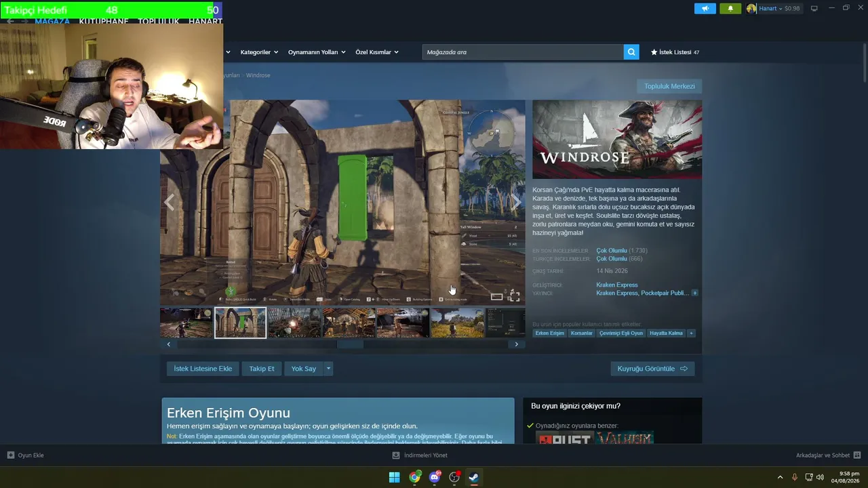This screenshot has width=868, height=488.
Task: Click the microphone icon in the system tray
Action: [x=795, y=477]
